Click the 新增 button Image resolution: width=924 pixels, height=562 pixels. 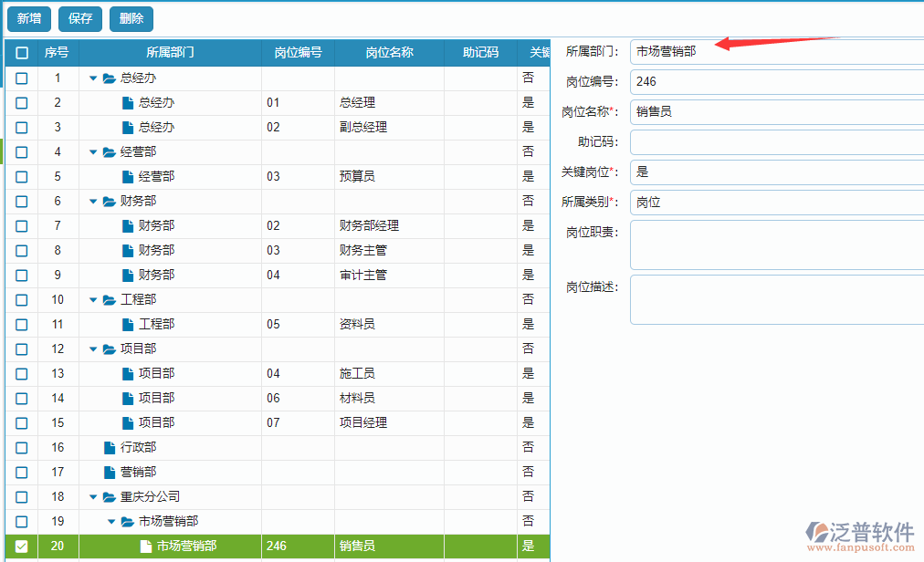pyautogui.click(x=28, y=18)
